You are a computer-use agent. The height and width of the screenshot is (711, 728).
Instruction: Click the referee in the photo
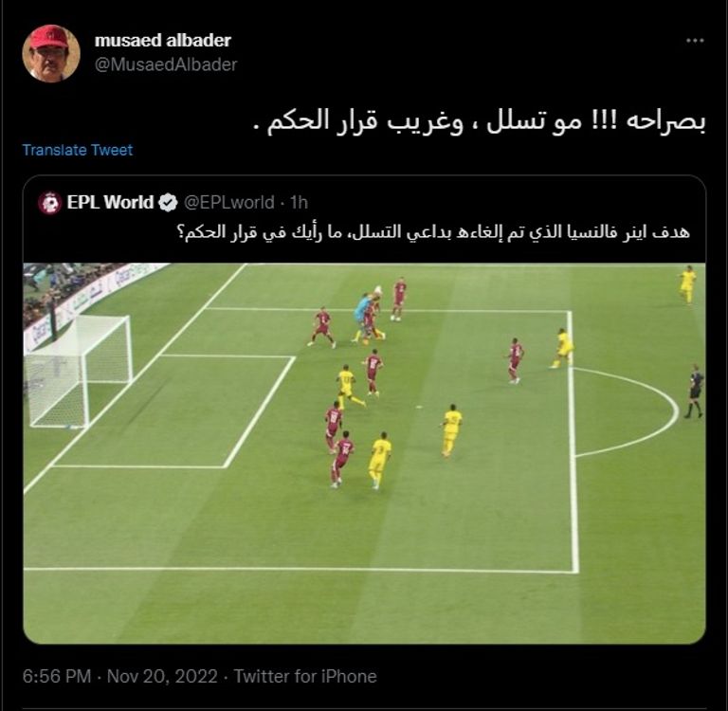pyautogui.click(x=694, y=391)
